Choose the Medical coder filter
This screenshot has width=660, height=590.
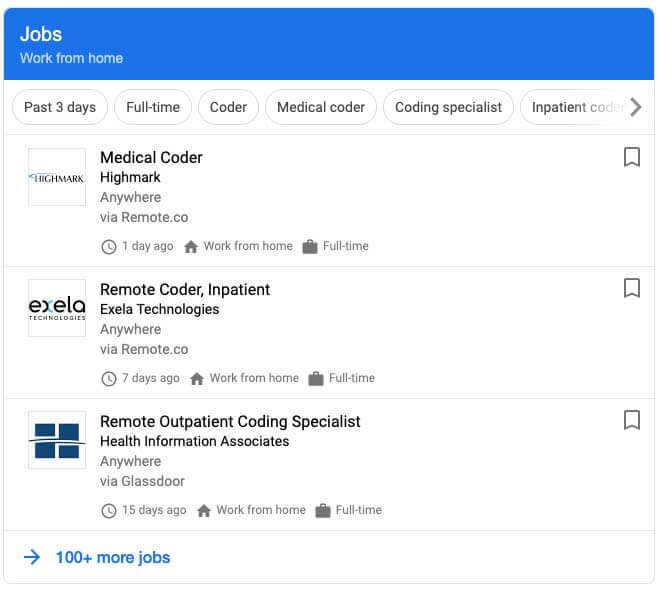click(x=321, y=107)
